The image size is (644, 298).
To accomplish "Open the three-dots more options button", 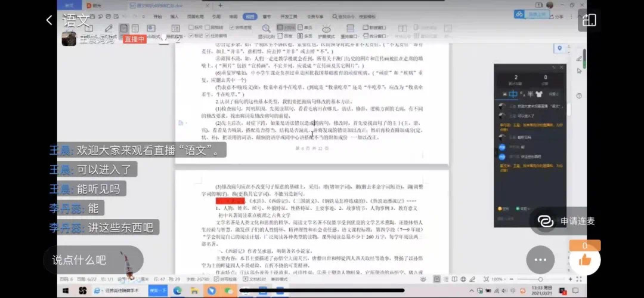I will 540,260.
